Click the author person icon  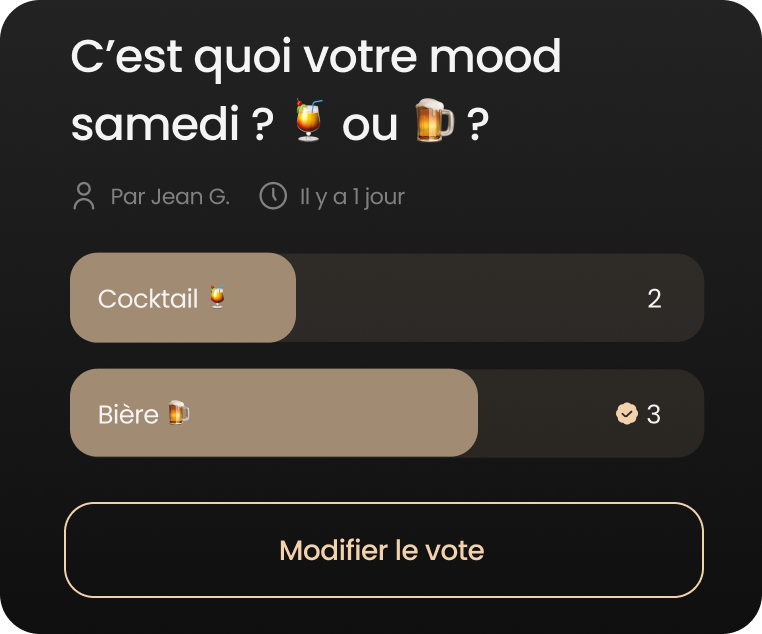coord(84,196)
